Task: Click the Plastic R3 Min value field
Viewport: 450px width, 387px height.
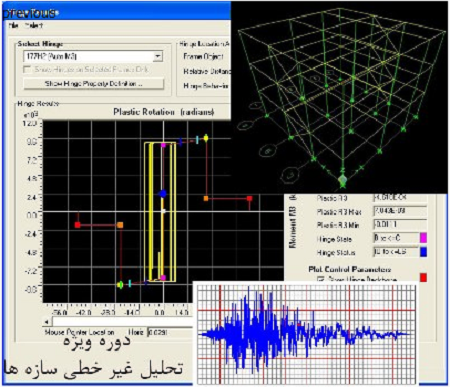Action: (400, 224)
